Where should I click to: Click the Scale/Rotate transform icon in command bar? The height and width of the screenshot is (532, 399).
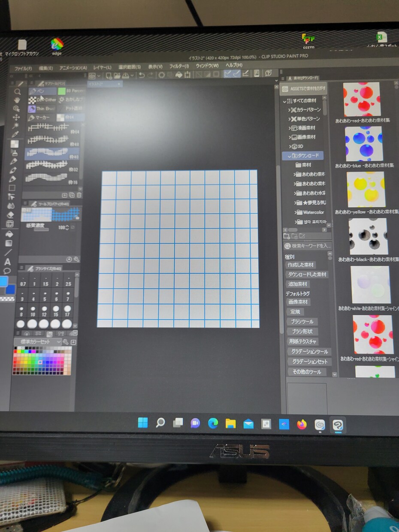pyautogui.click(x=188, y=75)
